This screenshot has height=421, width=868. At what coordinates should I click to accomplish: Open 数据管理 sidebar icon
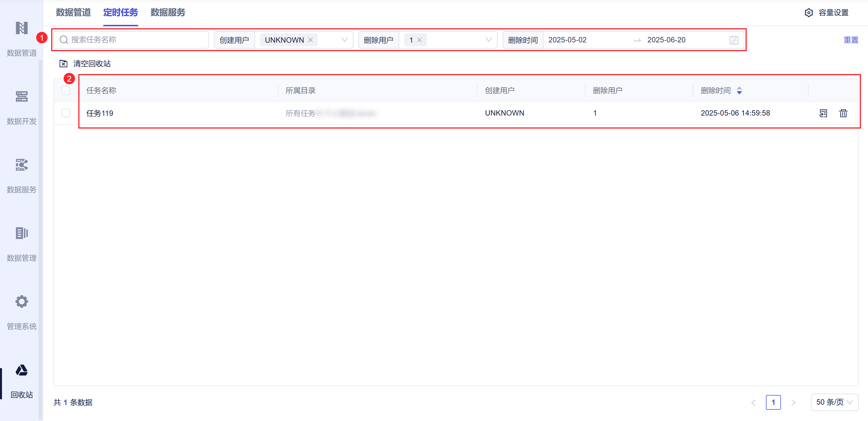pos(21,233)
